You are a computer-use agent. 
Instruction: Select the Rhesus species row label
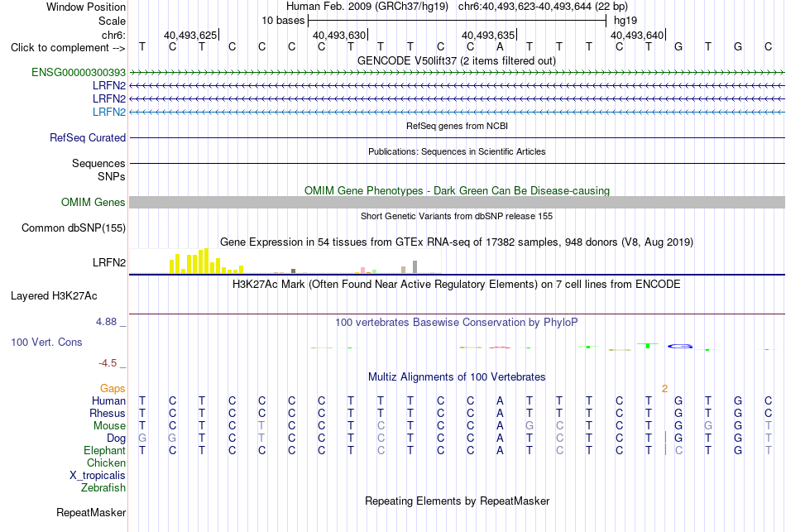[x=108, y=413]
